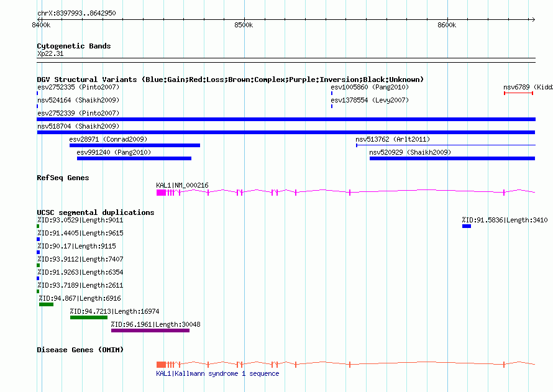Click the chrX:8397993..8642950 coordinates label
Image resolution: width=553 pixels, height=392 pixels.
76,13
